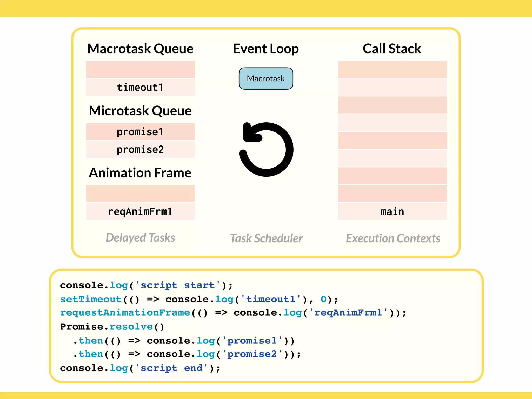Click the Task Scheduler caption
The height and width of the screenshot is (399, 532).
click(x=266, y=238)
